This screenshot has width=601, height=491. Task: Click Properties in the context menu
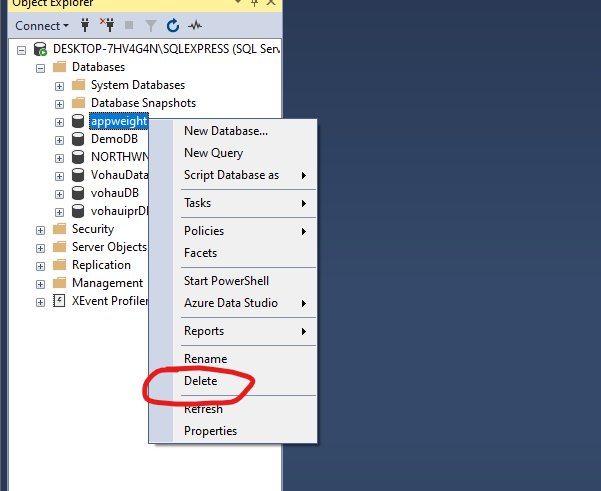[x=210, y=431]
